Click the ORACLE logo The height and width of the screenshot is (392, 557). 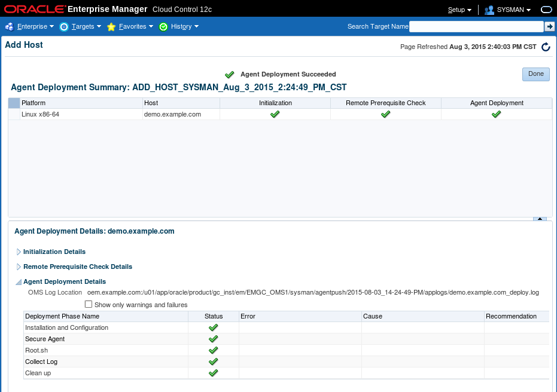click(35, 9)
